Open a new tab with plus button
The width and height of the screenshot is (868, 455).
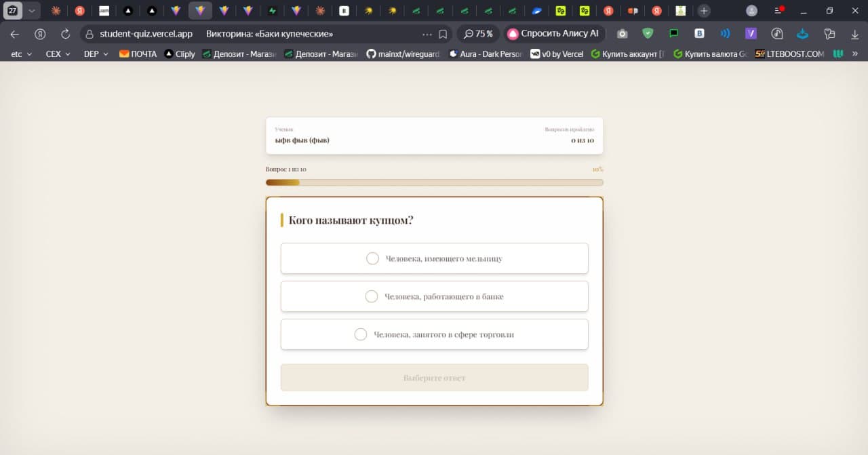point(704,11)
